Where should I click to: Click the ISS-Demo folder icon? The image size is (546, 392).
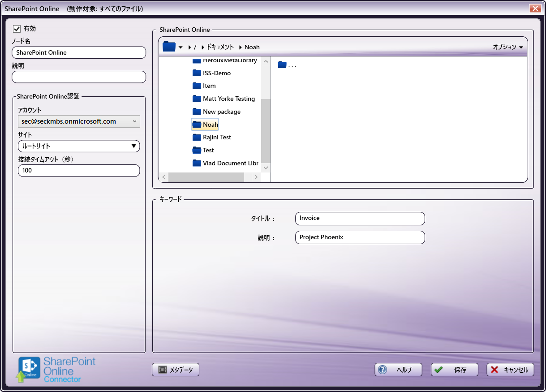197,73
